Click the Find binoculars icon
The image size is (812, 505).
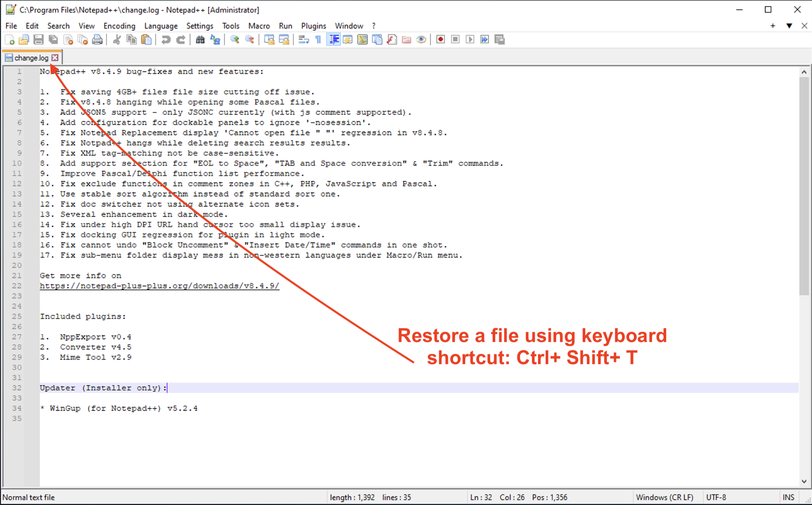click(200, 40)
